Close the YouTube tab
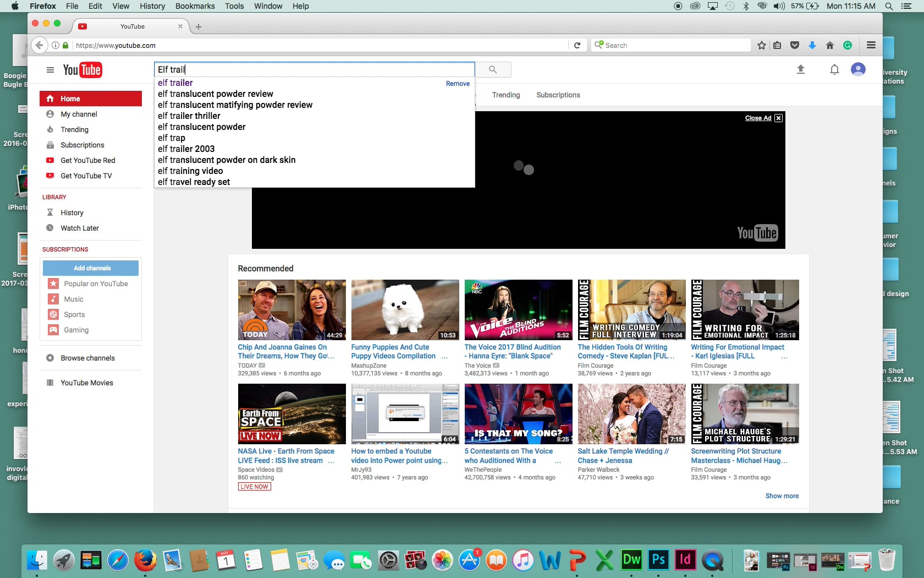The image size is (924, 578). click(x=180, y=26)
